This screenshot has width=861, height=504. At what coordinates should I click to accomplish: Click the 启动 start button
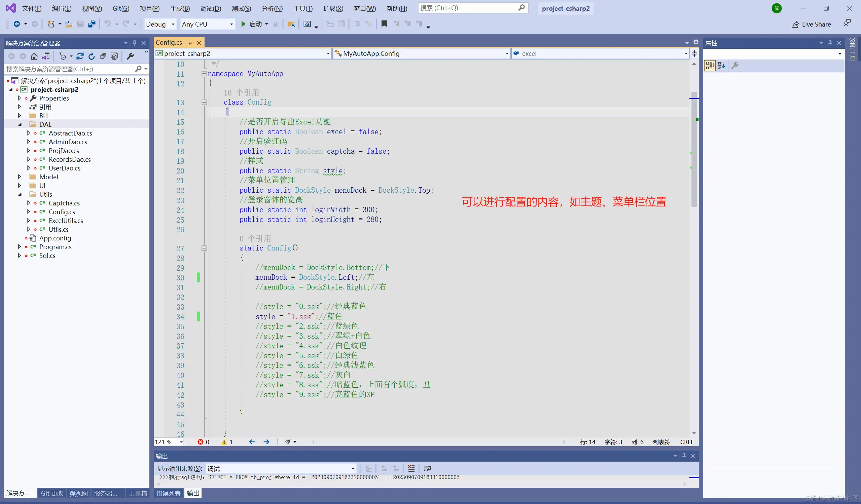251,24
